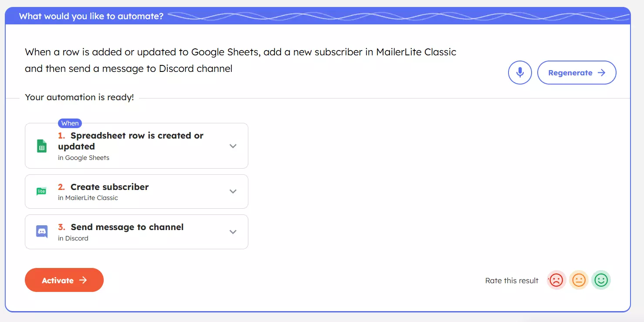Click the Discord icon in step 3

(x=42, y=231)
